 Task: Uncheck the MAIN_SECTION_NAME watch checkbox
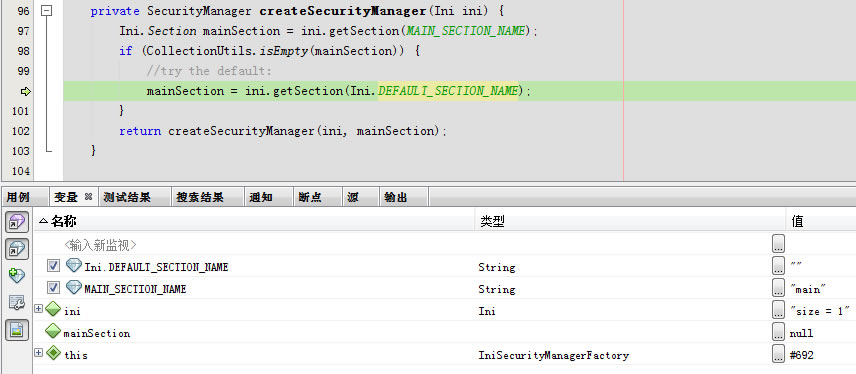click(54, 288)
